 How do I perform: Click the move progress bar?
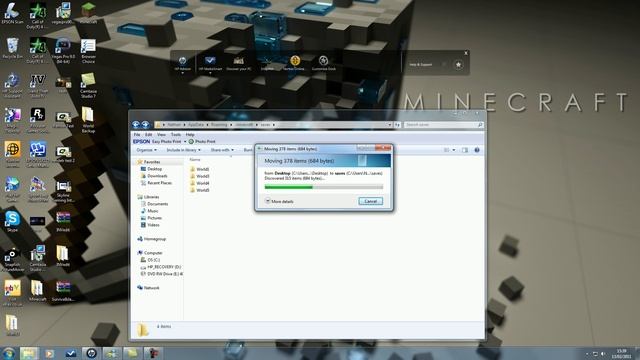[324, 187]
